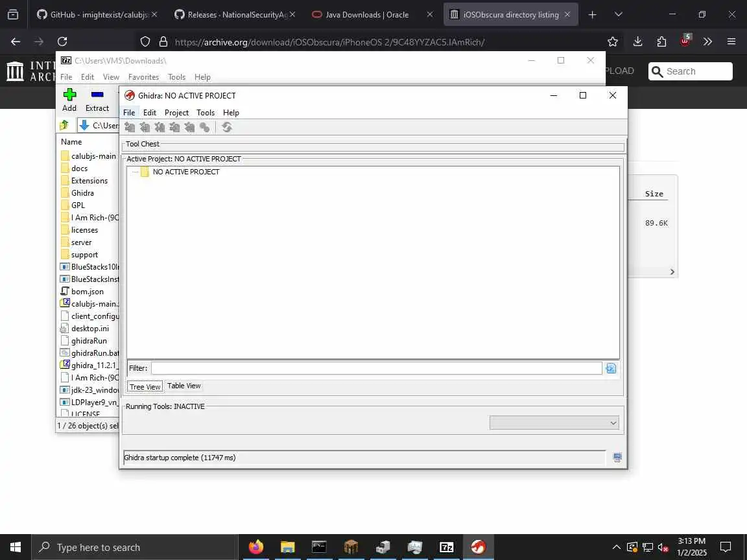Click the Add to Version Control toolbar icon in Ghidra

coord(130,127)
